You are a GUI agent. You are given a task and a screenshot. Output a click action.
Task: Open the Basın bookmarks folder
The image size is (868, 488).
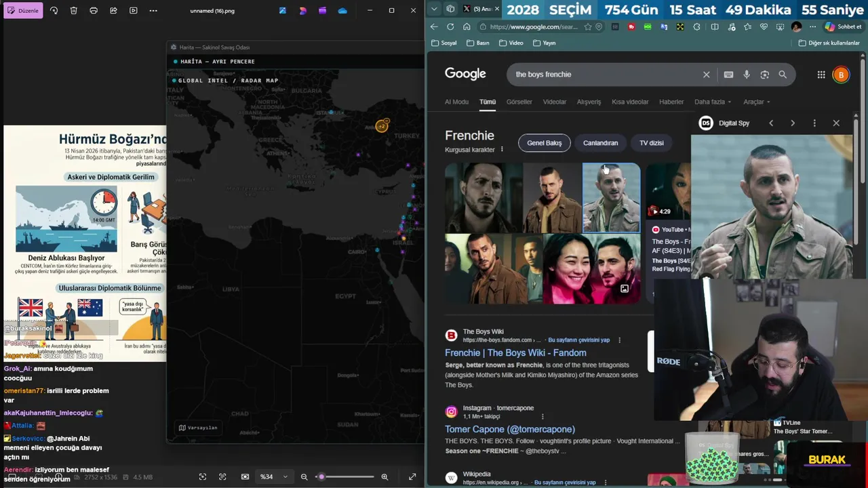[478, 43]
